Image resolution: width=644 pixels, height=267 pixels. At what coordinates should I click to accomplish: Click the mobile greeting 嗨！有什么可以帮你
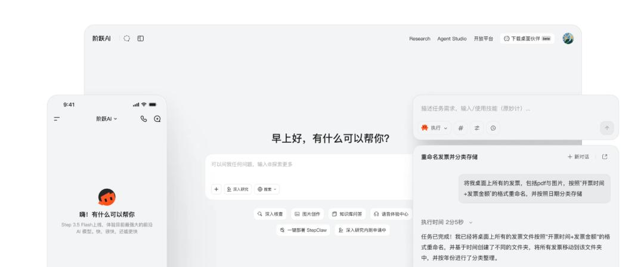(x=107, y=214)
